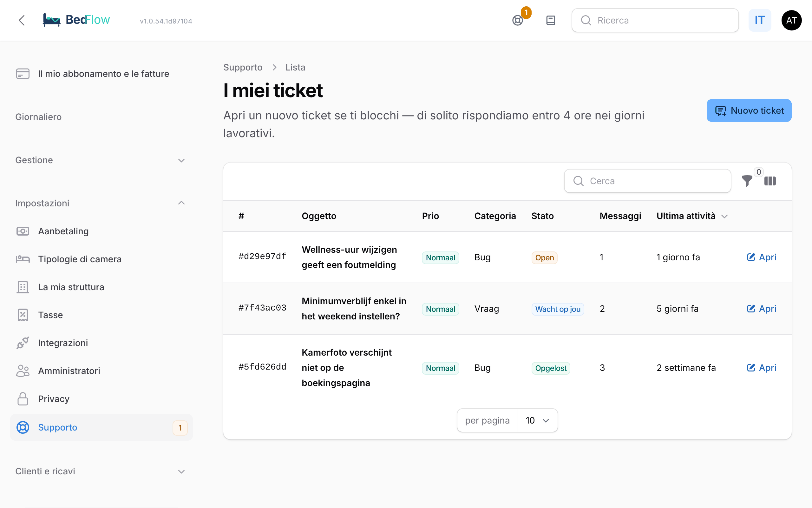Click the Open status badge

point(544,258)
